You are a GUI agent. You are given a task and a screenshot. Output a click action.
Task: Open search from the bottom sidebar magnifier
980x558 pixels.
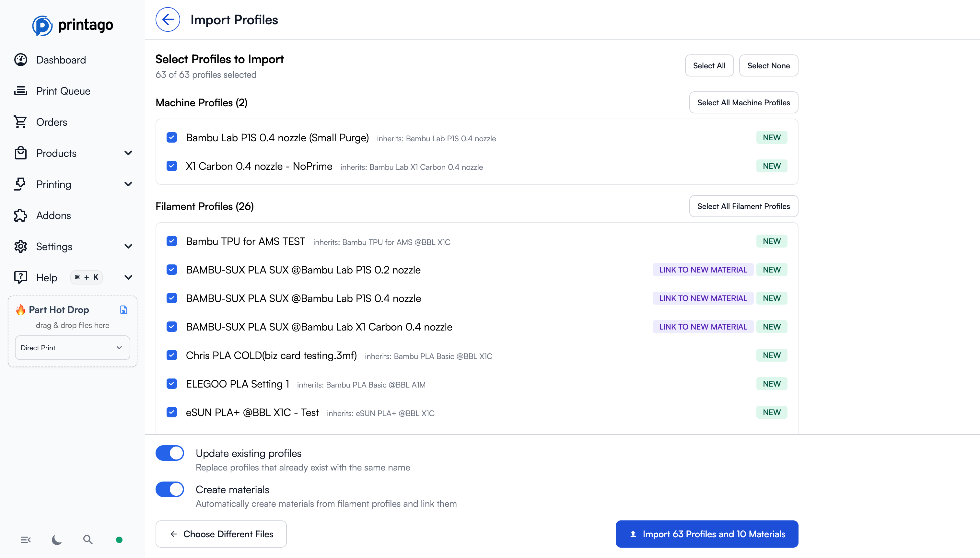(x=88, y=539)
